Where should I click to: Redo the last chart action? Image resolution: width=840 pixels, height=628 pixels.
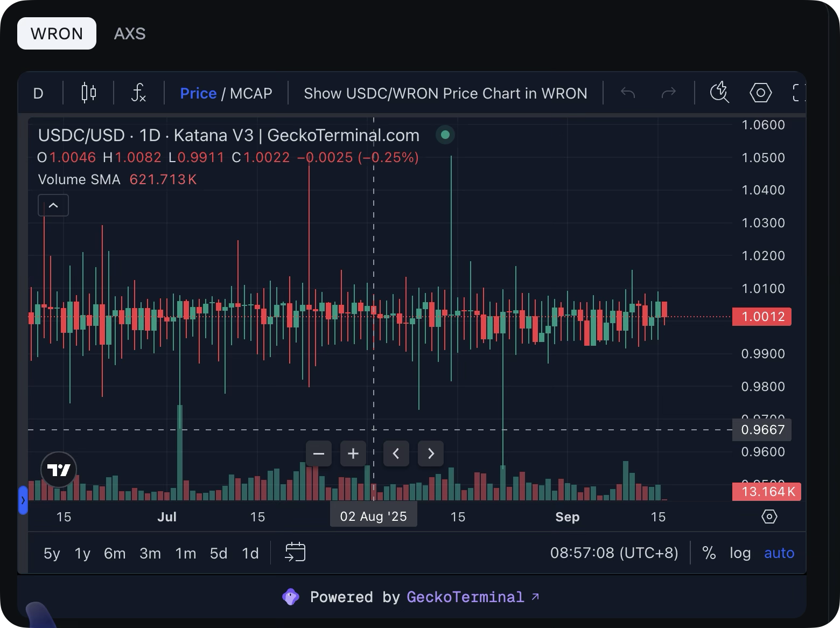669,93
